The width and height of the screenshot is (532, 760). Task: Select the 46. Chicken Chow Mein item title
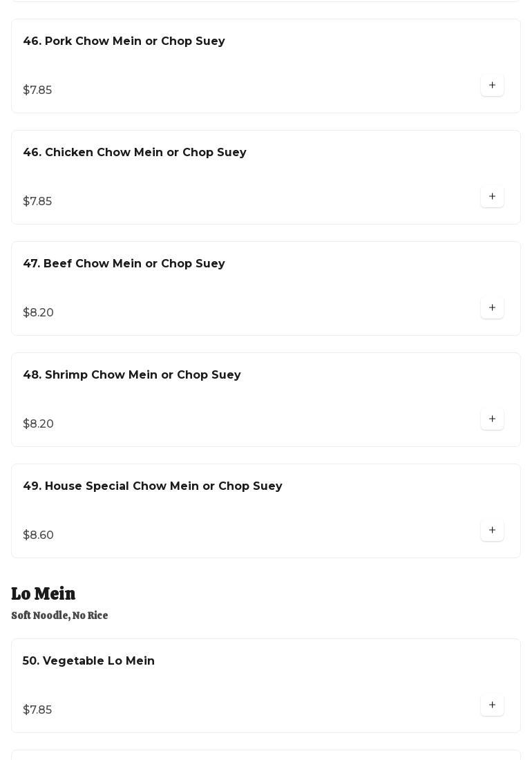pyautogui.click(x=135, y=153)
